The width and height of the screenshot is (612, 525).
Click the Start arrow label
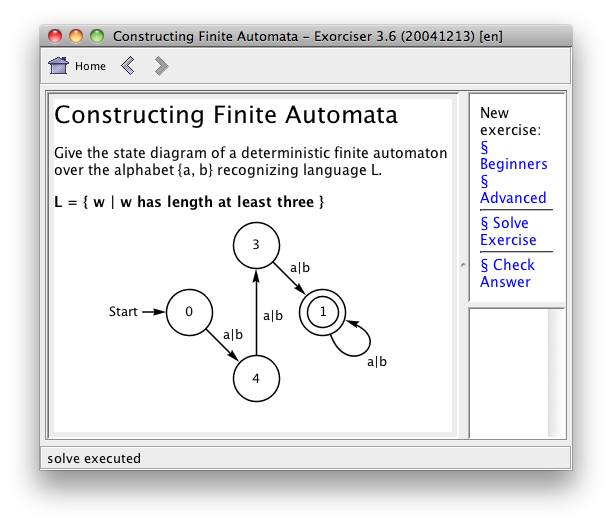[123, 311]
